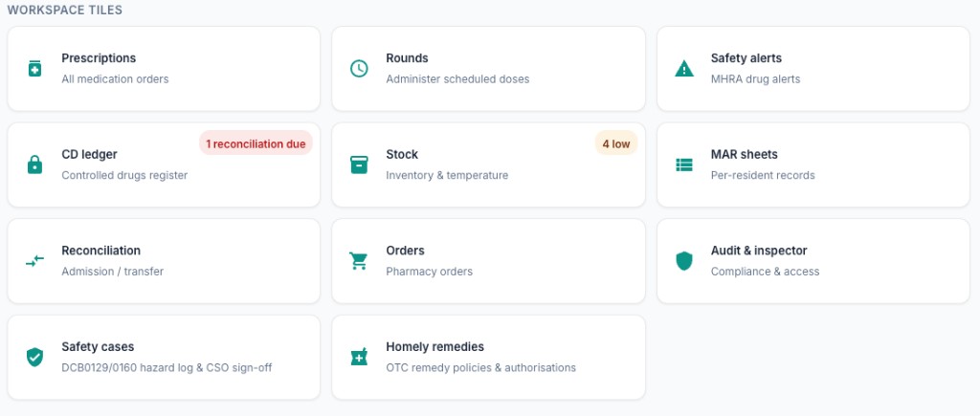
Task: Click 'Administer scheduled doses' text
Action: point(457,79)
